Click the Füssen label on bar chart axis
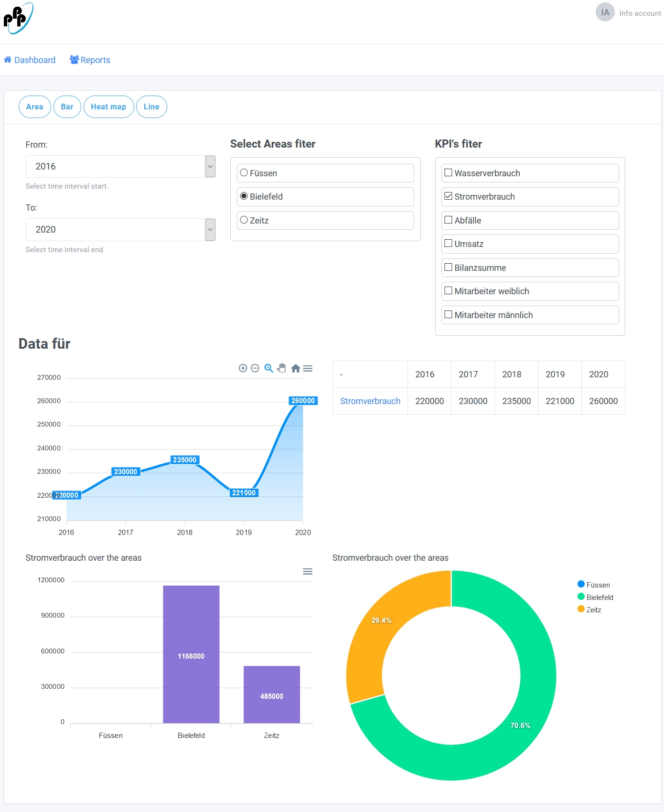664x812 pixels. point(111,736)
